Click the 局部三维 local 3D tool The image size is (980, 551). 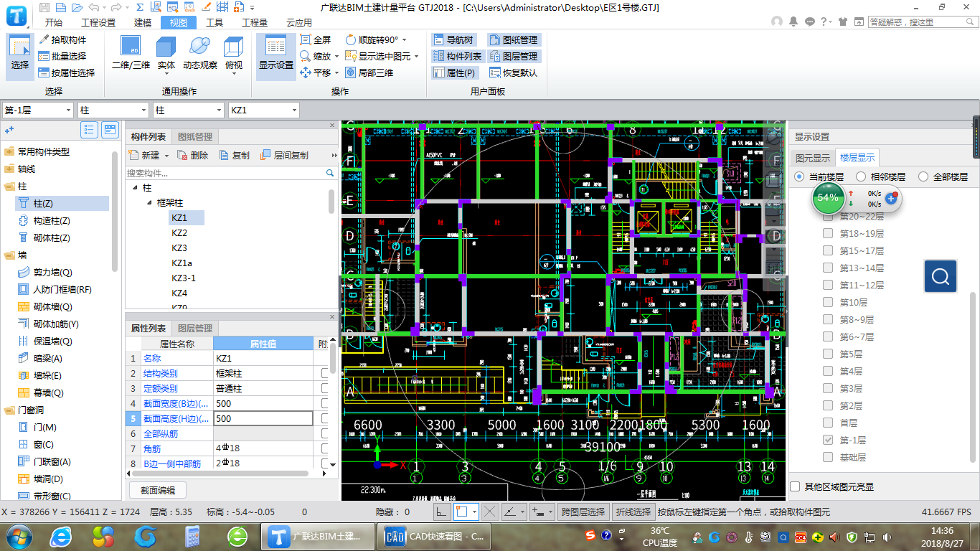point(369,72)
